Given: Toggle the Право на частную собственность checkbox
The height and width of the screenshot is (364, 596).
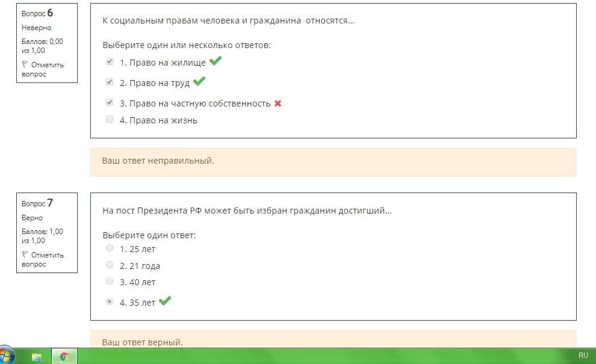Looking at the screenshot, I should [110, 103].
